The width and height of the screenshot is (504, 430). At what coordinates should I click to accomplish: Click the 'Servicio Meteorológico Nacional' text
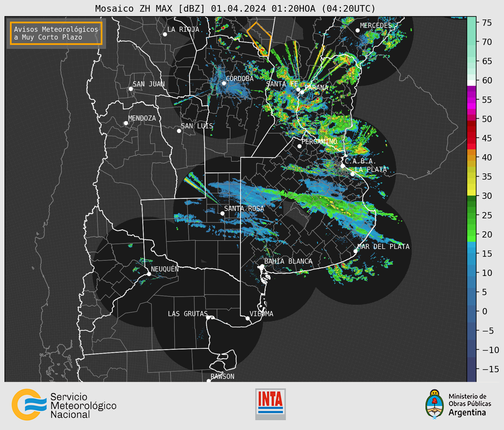(83, 406)
